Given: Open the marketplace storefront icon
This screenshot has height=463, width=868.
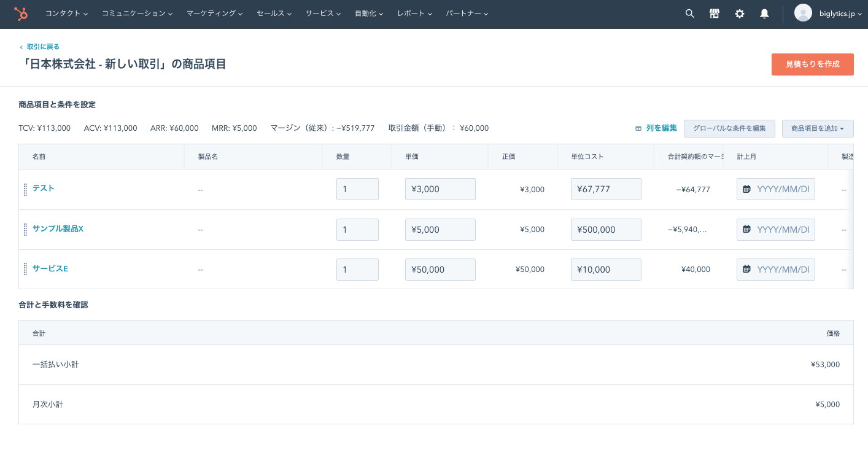Looking at the screenshot, I should point(715,14).
